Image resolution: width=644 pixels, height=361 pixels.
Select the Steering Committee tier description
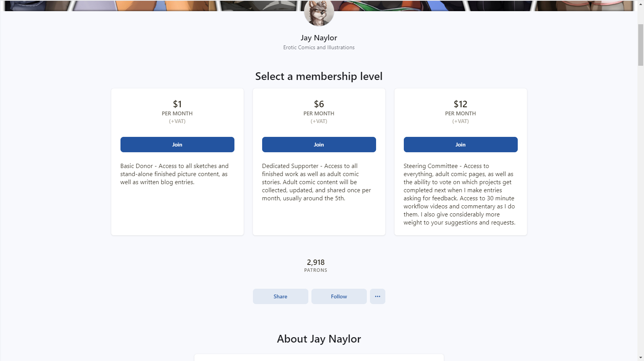click(459, 194)
